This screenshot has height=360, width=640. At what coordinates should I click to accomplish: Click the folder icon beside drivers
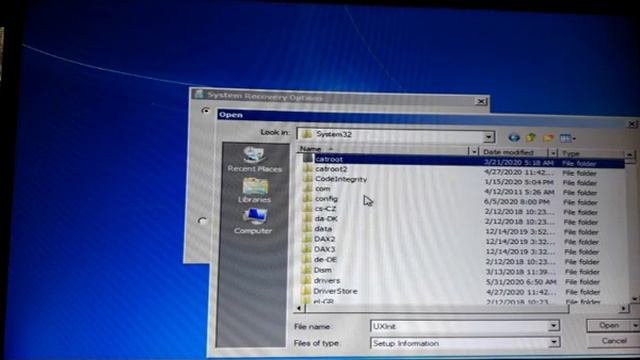tap(306, 280)
